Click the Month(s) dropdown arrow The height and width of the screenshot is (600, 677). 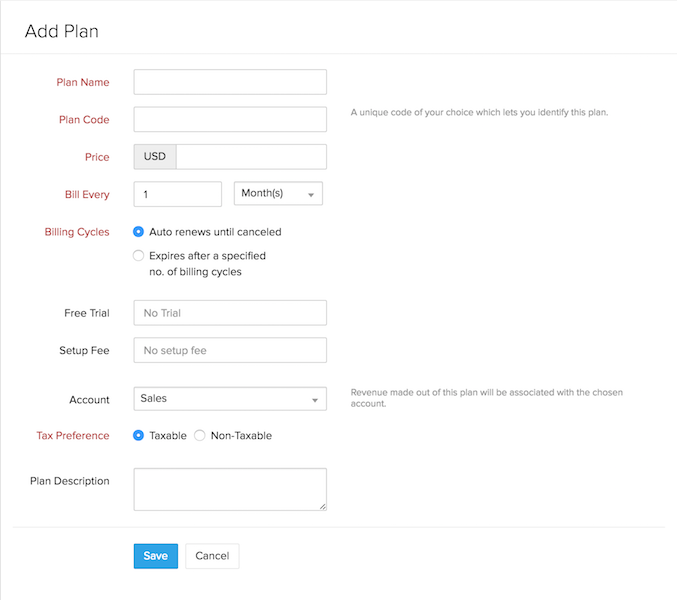311,195
